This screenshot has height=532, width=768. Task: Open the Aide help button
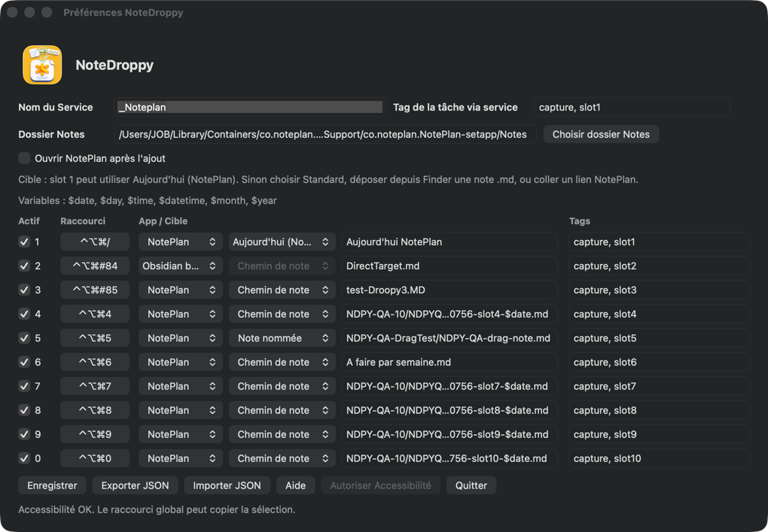(295, 485)
